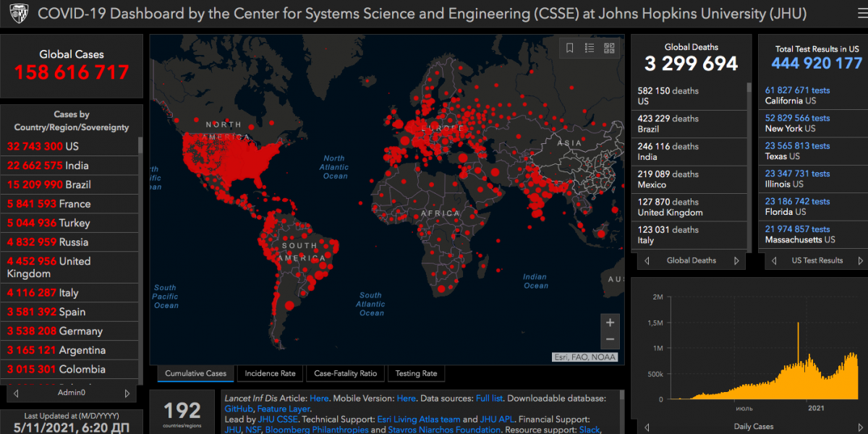The width and height of the screenshot is (868, 434).
Task: Click the 246 116 deaths India entry
Action: 689,151
